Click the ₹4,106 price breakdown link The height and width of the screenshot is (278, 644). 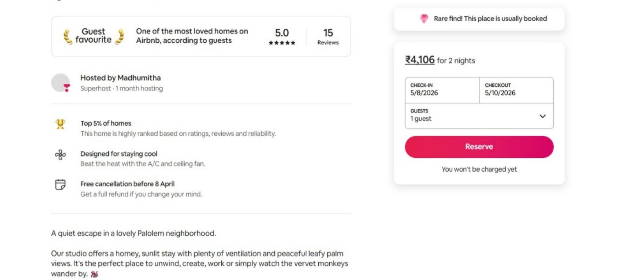tap(420, 60)
